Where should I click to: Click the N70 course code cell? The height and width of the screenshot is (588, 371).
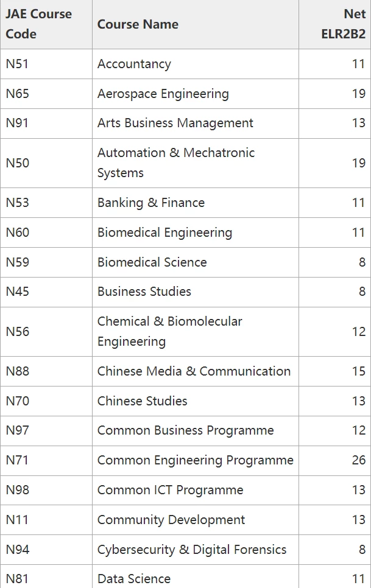(x=46, y=401)
